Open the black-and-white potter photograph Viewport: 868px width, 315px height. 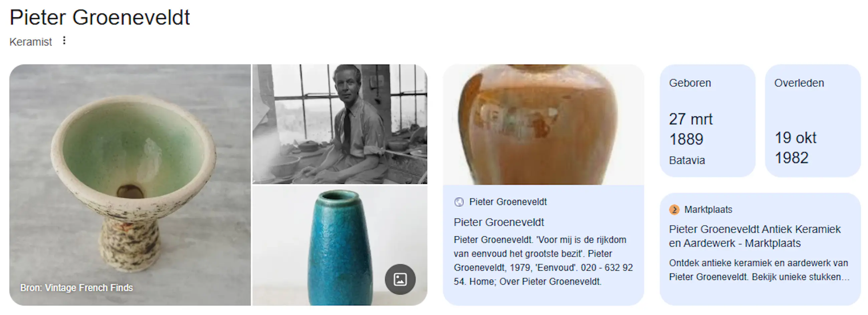(x=340, y=124)
